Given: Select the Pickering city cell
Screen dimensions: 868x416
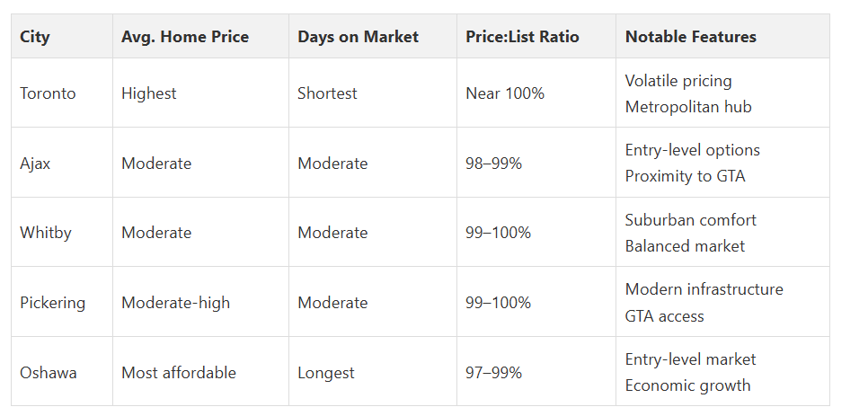Looking at the screenshot, I should (x=53, y=303).
